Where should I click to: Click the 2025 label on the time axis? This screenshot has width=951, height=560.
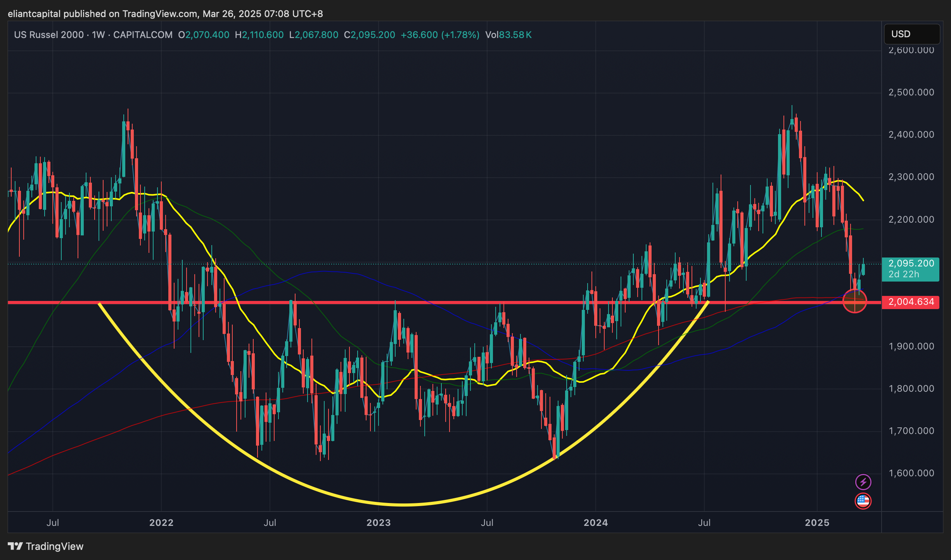[817, 523]
